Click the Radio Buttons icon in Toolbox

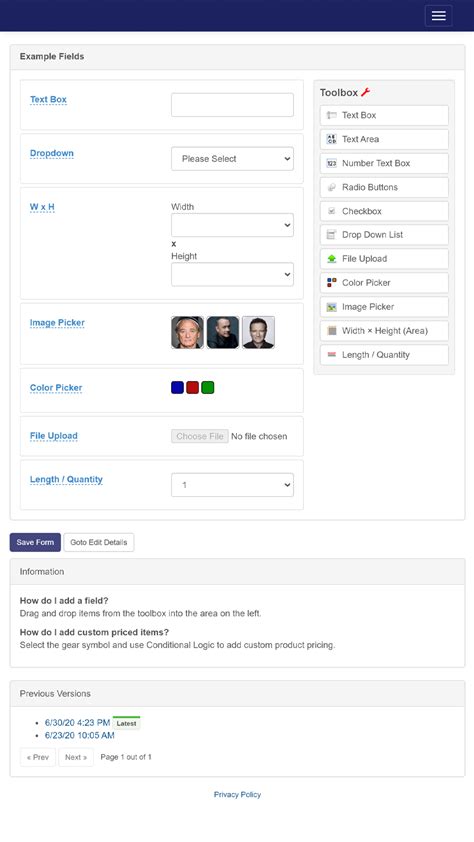pos(331,187)
